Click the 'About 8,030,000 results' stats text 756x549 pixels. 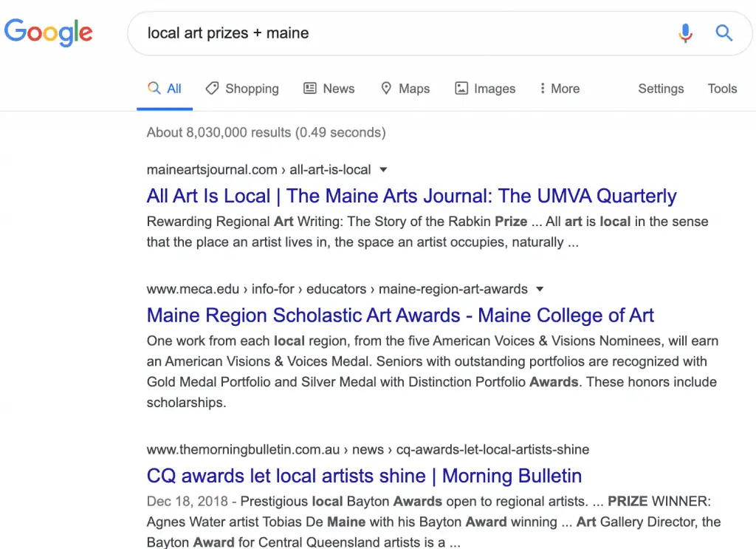(266, 132)
